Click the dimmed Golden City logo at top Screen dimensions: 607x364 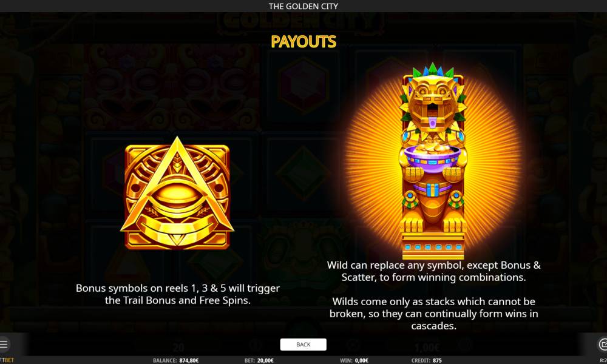[x=301, y=23]
